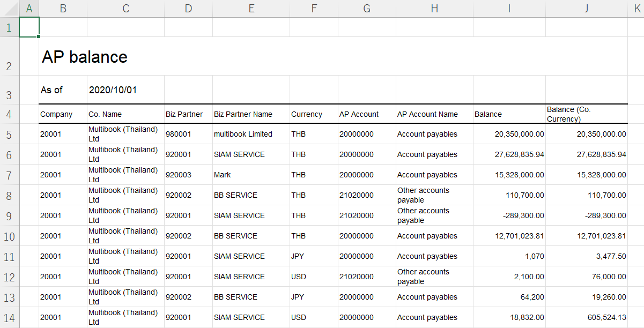644x328 pixels.
Task: Select 'SIAM SERVICE' in row 6
Action: point(251,154)
